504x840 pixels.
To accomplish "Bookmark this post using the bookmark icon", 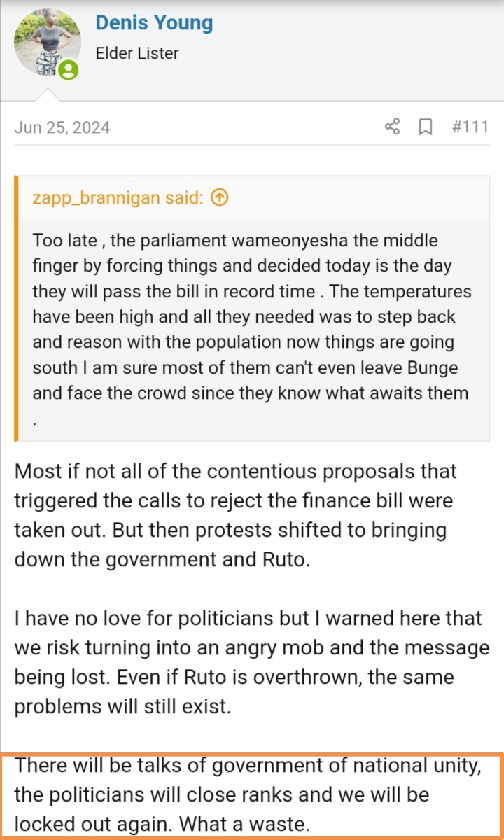I will (x=425, y=127).
